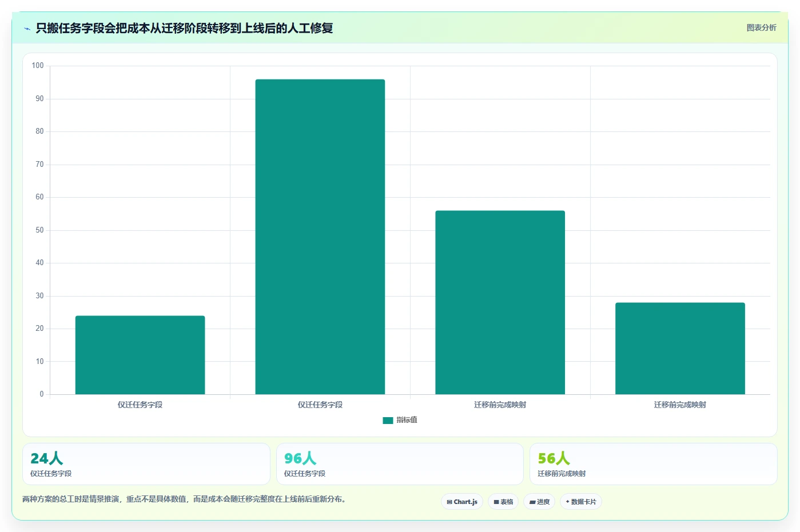The height and width of the screenshot is (532, 800).
Task: Click the tallest bar reaching 96
Action: 320,237
